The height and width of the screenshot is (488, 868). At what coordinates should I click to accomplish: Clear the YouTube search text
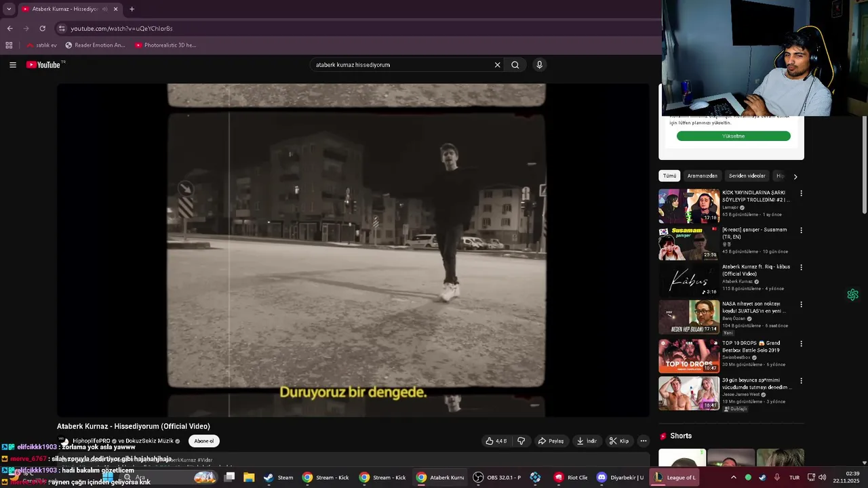497,65
